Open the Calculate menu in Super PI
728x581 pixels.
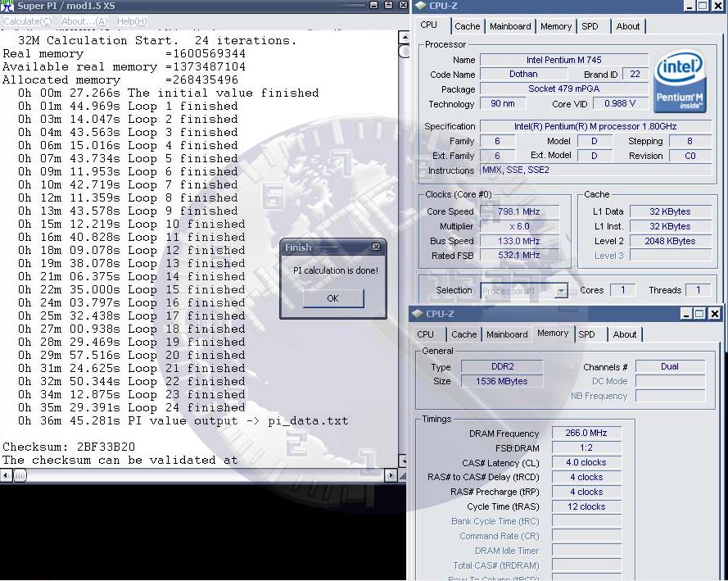(27, 21)
